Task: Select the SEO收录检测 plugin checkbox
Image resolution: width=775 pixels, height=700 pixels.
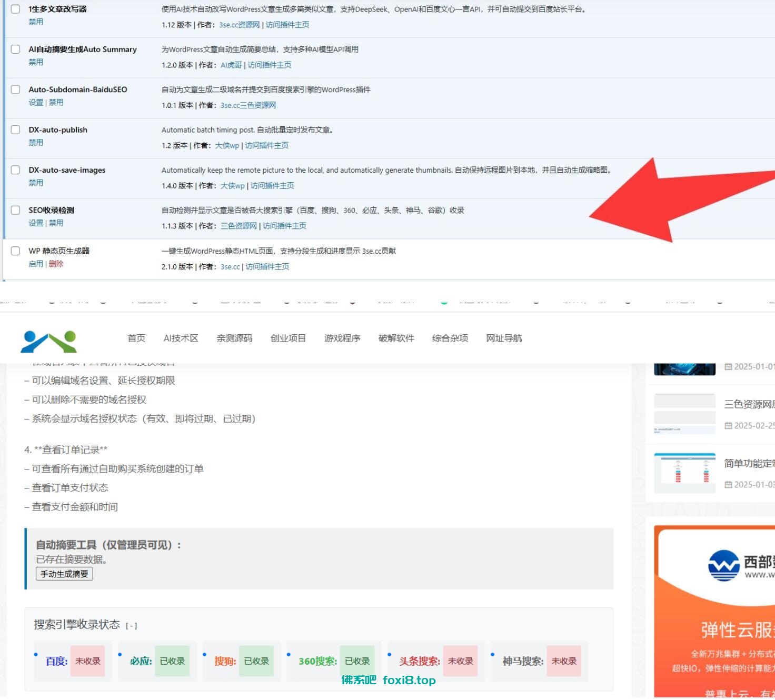Action: point(16,211)
